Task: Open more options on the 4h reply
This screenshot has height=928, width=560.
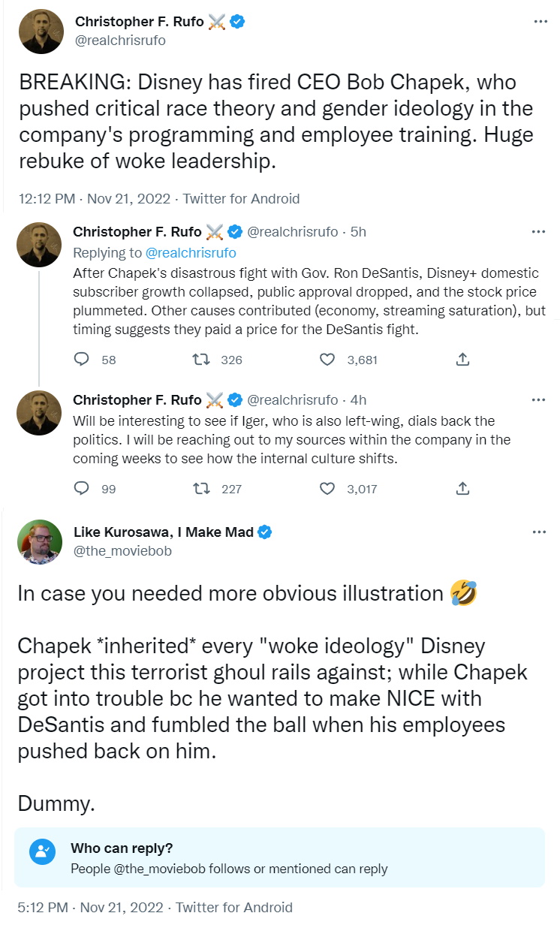Action: (x=538, y=399)
